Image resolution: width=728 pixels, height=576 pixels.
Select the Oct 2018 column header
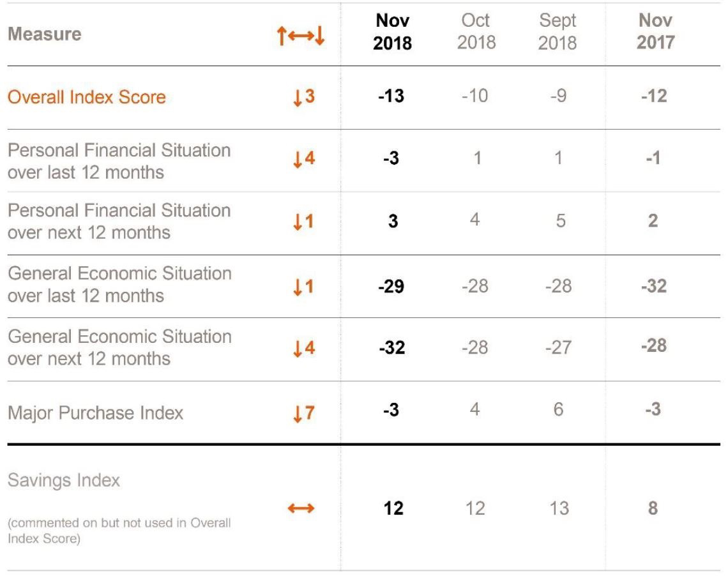click(476, 31)
